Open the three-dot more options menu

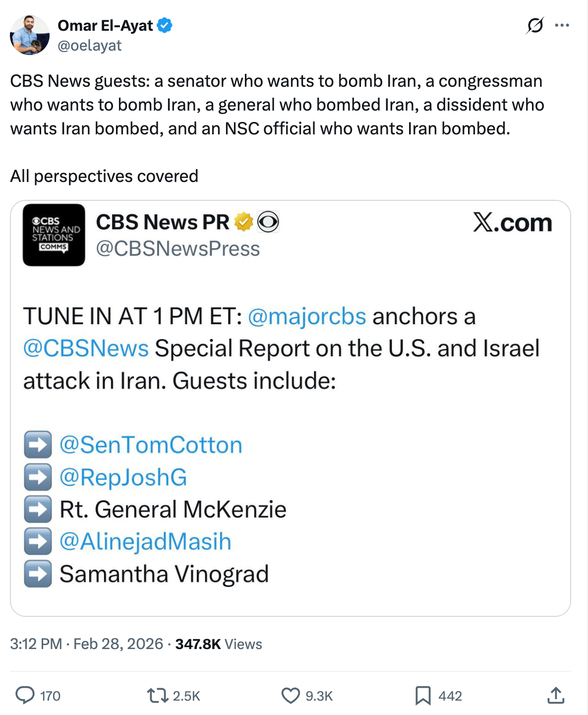click(x=562, y=25)
